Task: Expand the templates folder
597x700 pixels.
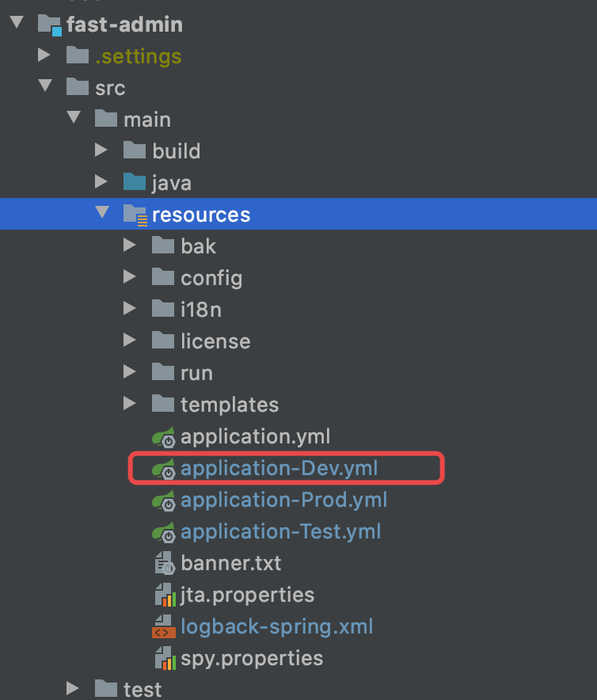Action: coord(130,404)
